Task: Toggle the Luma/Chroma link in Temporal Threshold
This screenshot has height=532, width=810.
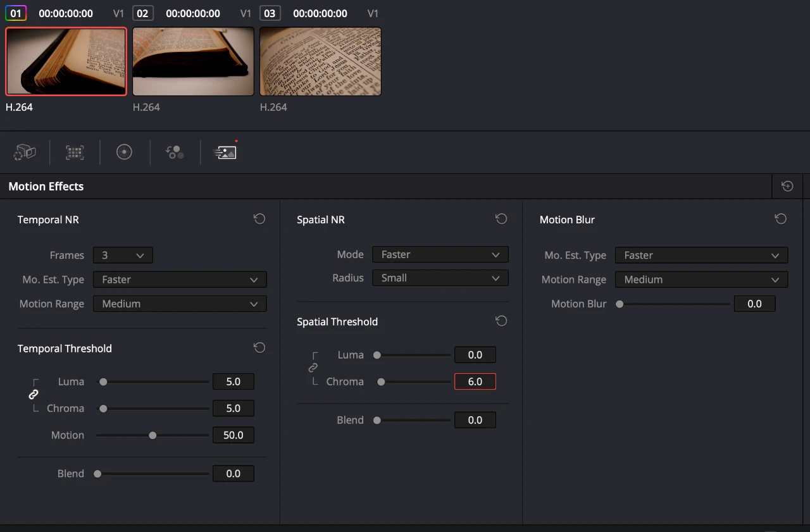Action: (x=33, y=394)
